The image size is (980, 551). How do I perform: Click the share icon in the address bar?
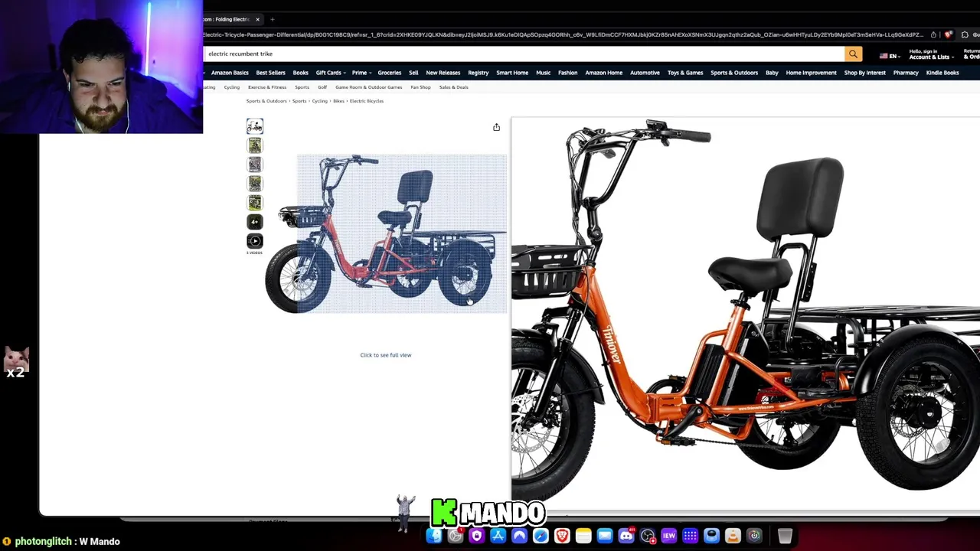pyautogui.click(x=933, y=34)
